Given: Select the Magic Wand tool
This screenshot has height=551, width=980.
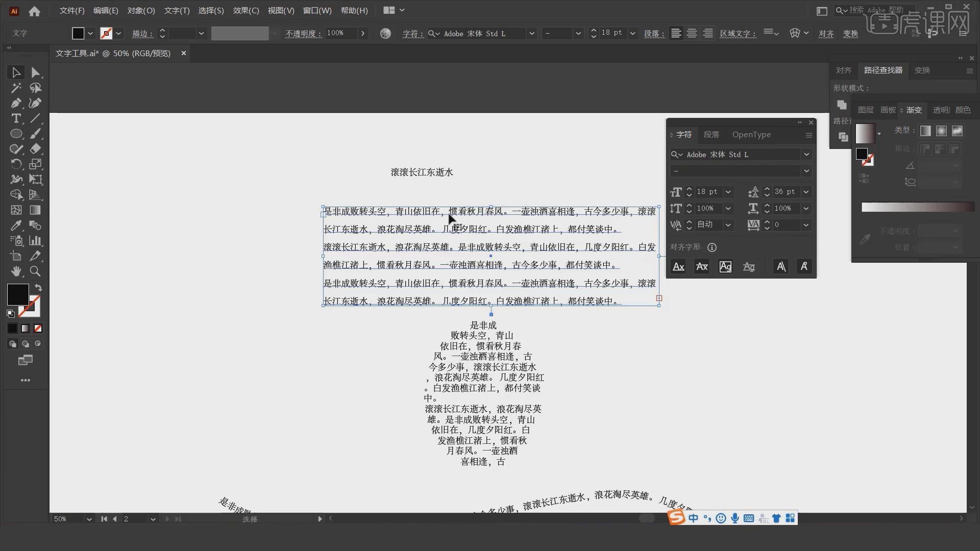Looking at the screenshot, I should [16, 88].
